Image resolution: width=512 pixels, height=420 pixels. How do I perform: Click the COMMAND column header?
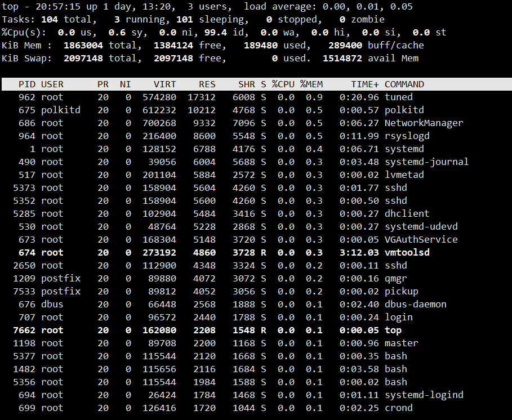(x=404, y=84)
